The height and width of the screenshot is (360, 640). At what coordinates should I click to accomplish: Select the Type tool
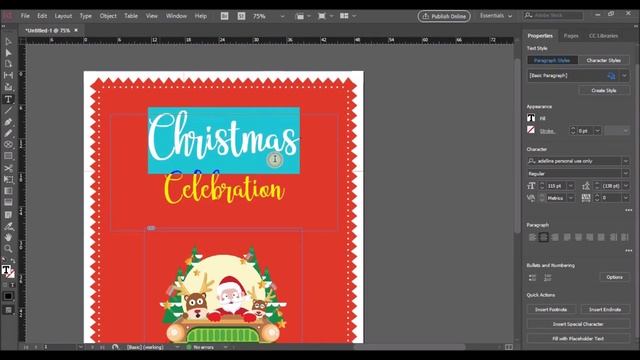tap(8, 99)
